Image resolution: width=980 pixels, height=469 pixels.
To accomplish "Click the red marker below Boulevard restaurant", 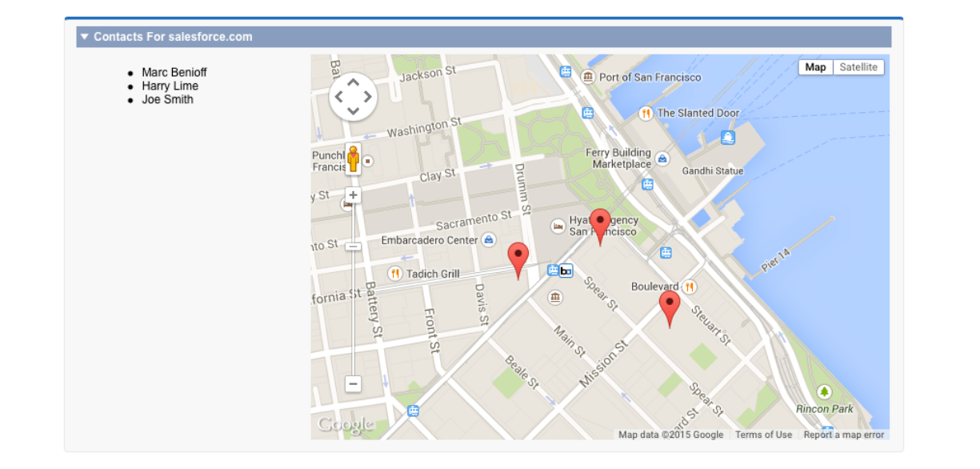I will 670,309.
